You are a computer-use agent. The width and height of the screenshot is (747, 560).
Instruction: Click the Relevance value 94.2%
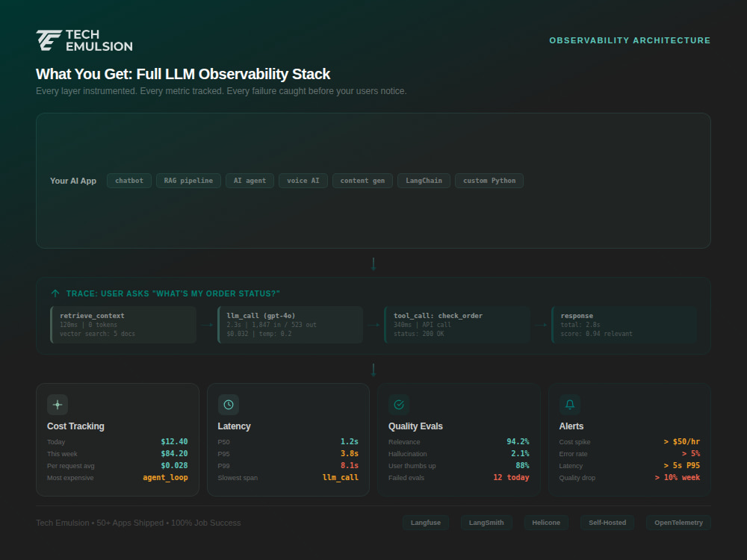(518, 441)
